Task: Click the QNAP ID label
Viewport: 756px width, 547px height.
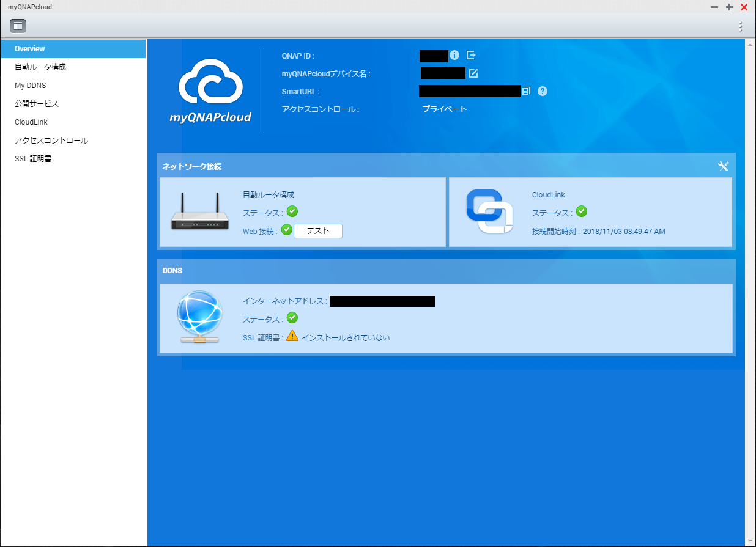Action: 298,56
